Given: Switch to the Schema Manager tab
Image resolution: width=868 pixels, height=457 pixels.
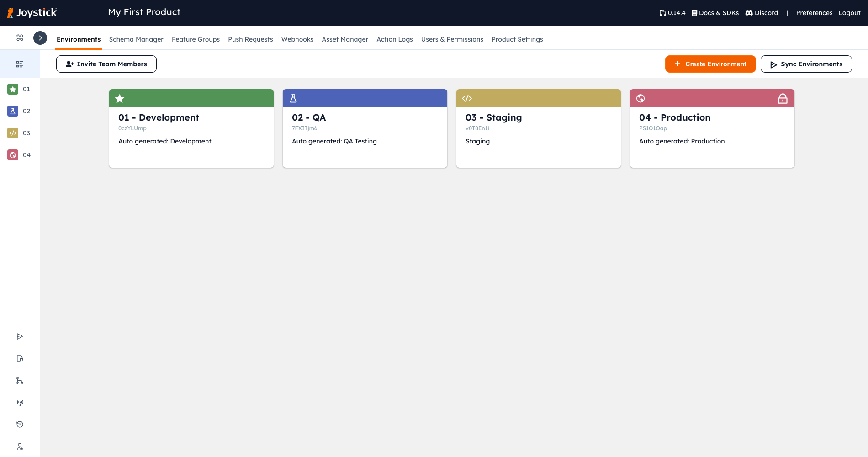Looking at the screenshot, I should 136,39.
